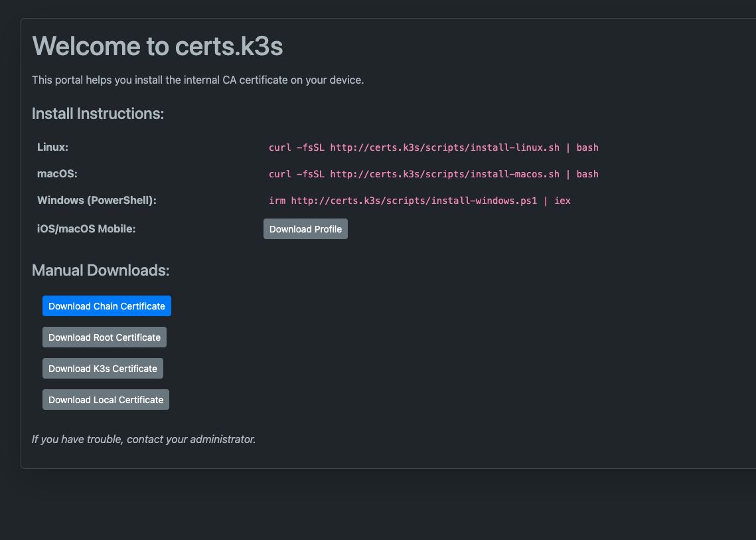
Task: Click the install-macos.sh script URL
Action: coord(445,174)
